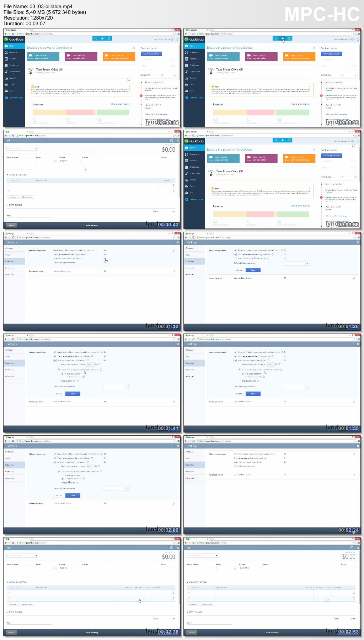Open recent transactions clock icon in 00:00:14 frame
This screenshot has width=364, height=640.
pyautogui.click(x=109, y=38)
